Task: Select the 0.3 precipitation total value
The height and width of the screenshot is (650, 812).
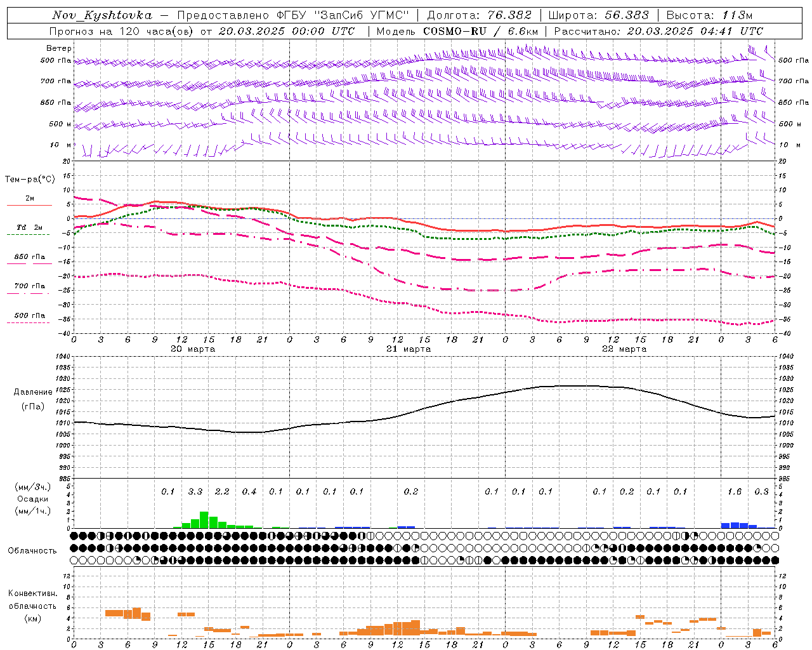Action: (761, 491)
